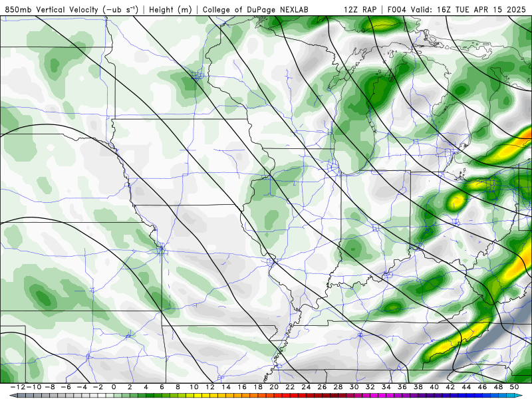Screen dimensions: 532x399
Task: Click the 42 value on the color scale
Action: pyautogui.click(x=450, y=387)
